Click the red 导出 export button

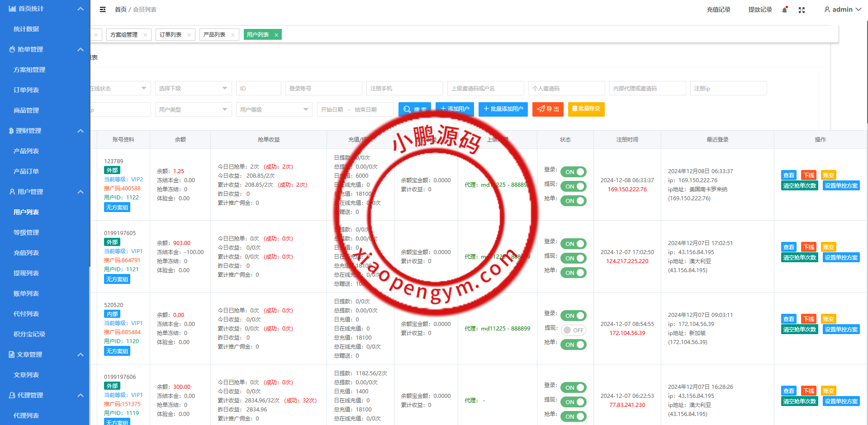(x=548, y=109)
